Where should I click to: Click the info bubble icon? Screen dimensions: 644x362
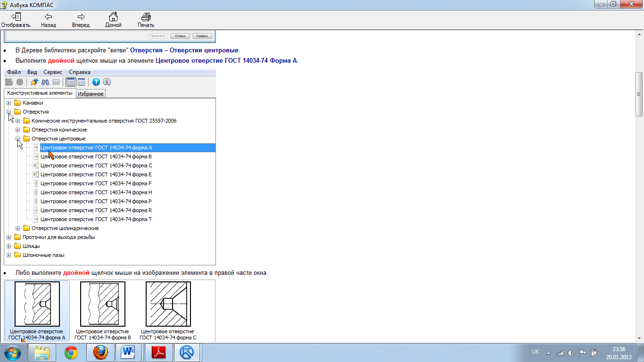(x=107, y=82)
